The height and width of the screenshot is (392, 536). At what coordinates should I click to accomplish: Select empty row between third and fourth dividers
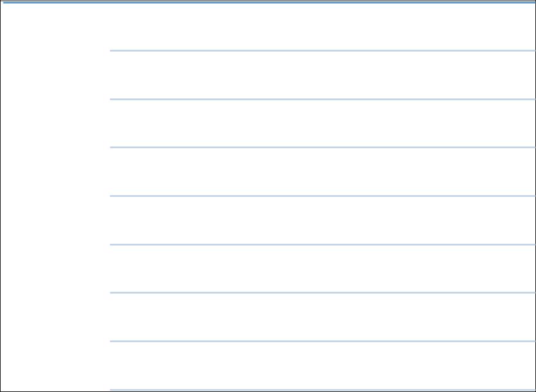(323, 172)
